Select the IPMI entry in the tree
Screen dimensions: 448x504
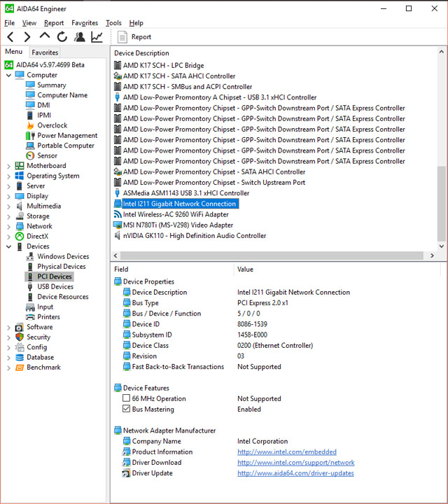(x=44, y=115)
